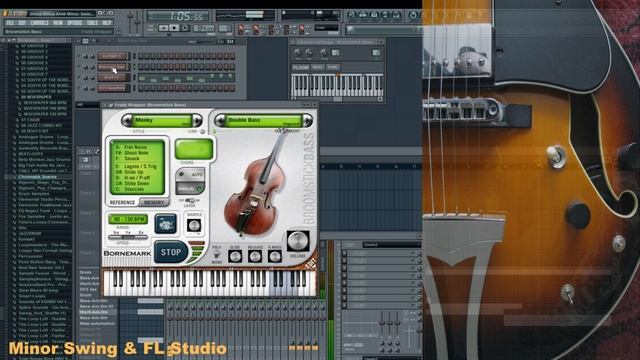Click 'Fret Noise' in the reference list
The height and width of the screenshot is (360, 640).
tap(135, 147)
